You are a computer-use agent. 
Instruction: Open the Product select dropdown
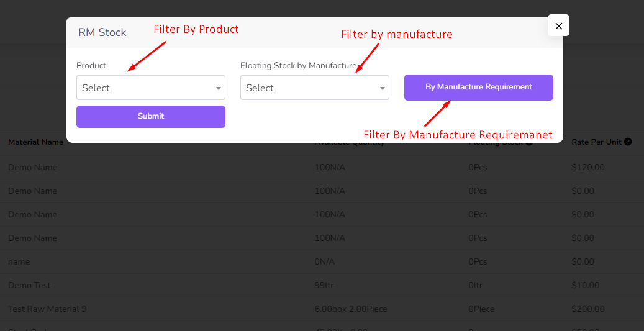click(x=151, y=88)
